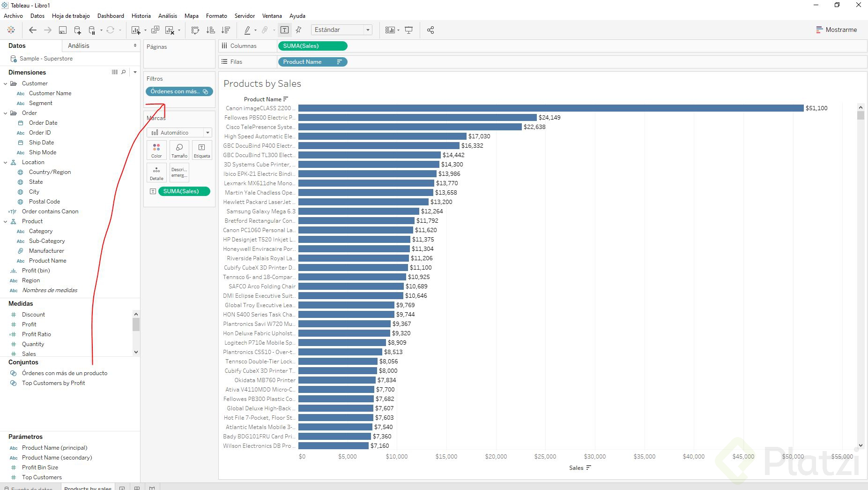Click down arrow of chart vertical scrollbar
The height and width of the screenshot is (490, 868).
tap(861, 445)
